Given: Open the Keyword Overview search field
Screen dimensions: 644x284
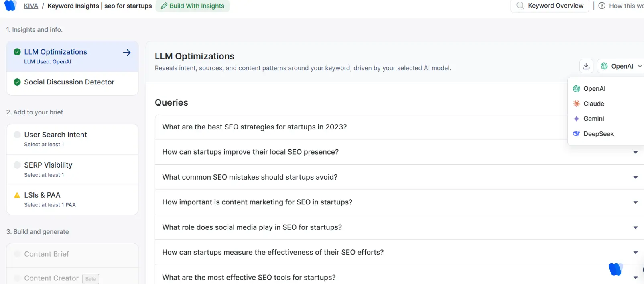Looking at the screenshot, I should (550, 6).
